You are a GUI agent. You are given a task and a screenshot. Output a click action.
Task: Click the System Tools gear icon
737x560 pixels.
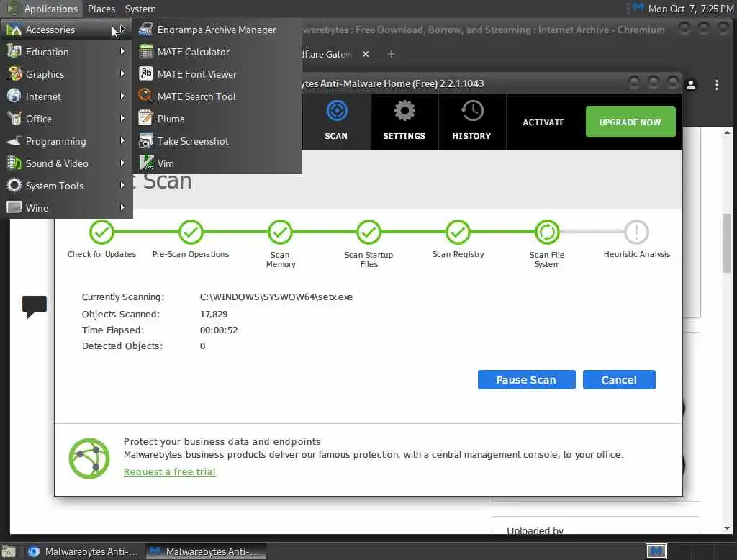click(x=14, y=185)
